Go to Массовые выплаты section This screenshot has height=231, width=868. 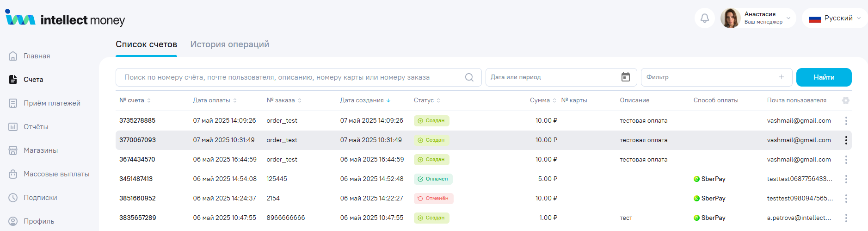pyautogui.click(x=56, y=174)
